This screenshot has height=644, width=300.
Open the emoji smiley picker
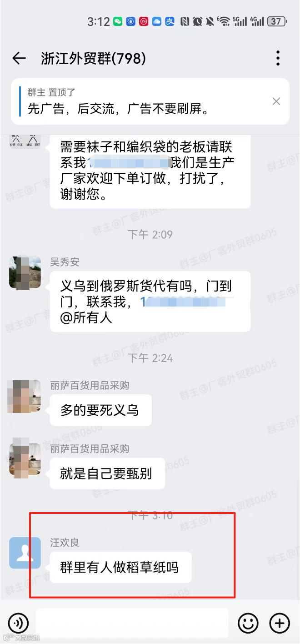point(248,623)
